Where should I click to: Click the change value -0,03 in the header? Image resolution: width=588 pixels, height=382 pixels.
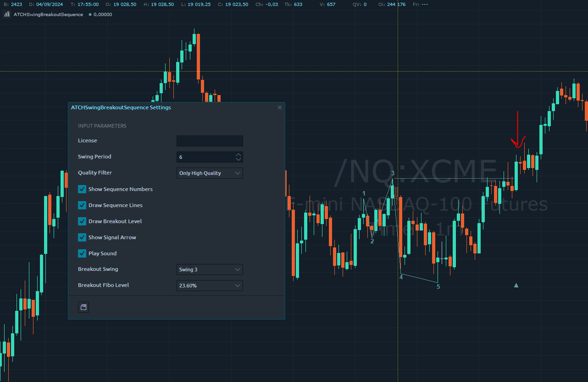(x=272, y=4)
